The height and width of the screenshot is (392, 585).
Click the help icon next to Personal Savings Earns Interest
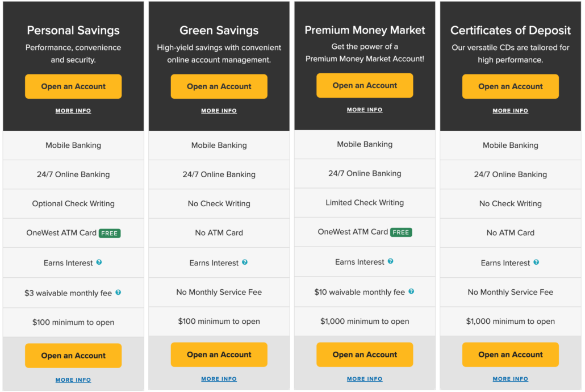(99, 262)
